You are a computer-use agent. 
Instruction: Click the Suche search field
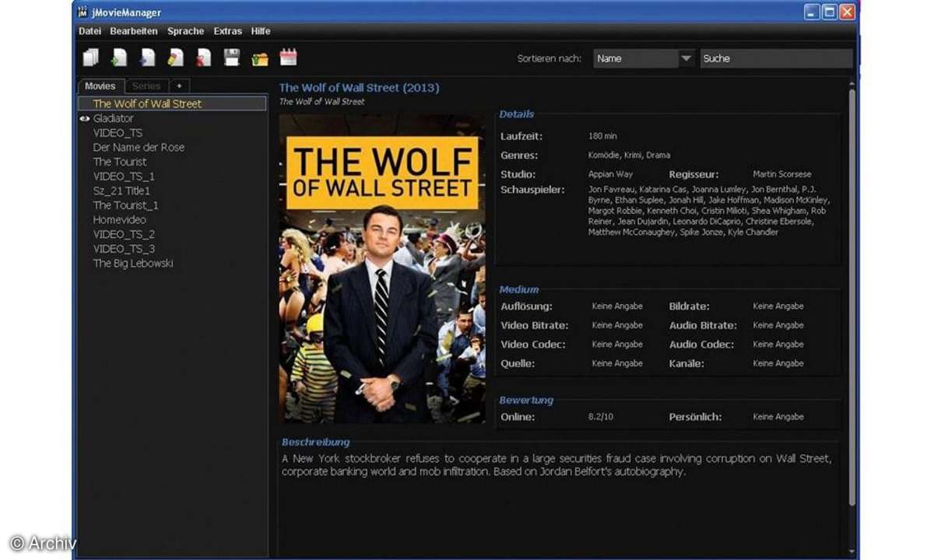(x=775, y=58)
